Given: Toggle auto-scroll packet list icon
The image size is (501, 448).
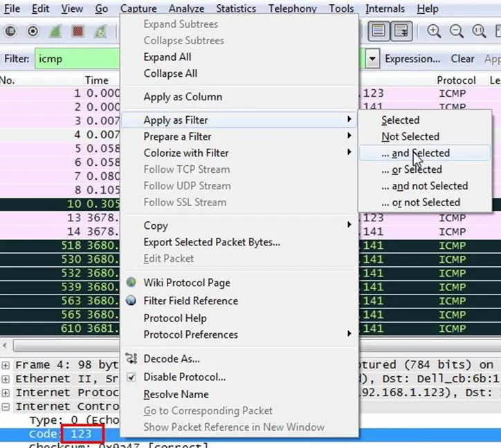Looking at the screenshot, I should click(x=401, y=31).
